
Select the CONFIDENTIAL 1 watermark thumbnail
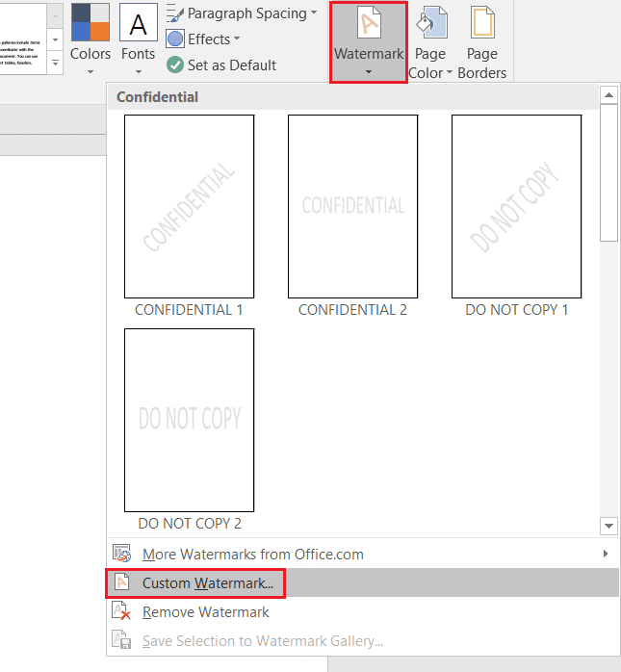[x=189, y=207]
